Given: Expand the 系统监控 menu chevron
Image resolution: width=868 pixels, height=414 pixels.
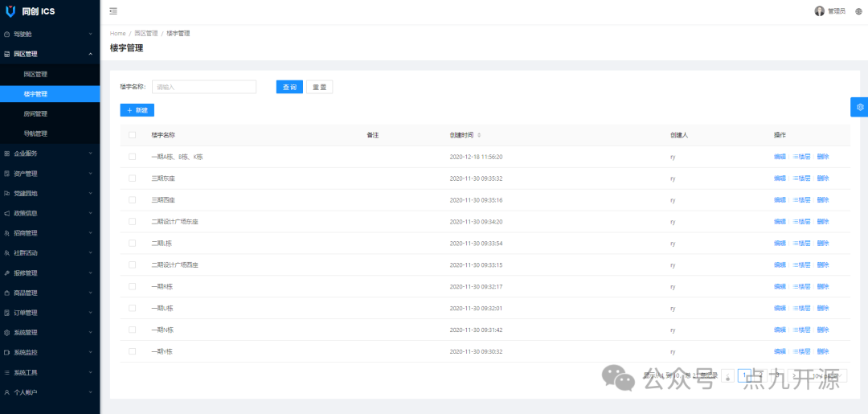Looking at the screenshot, I should click(x=90, y=353).
